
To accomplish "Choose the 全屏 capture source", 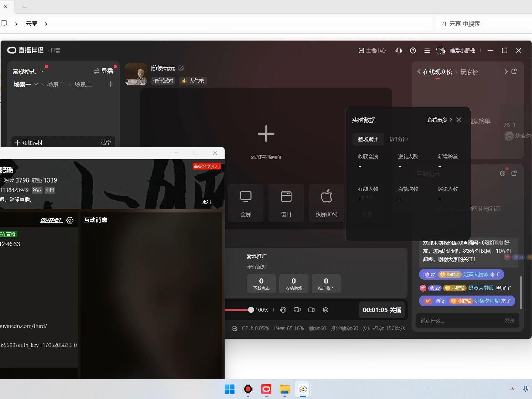I will pyautogui.click(x=246, y=203).
